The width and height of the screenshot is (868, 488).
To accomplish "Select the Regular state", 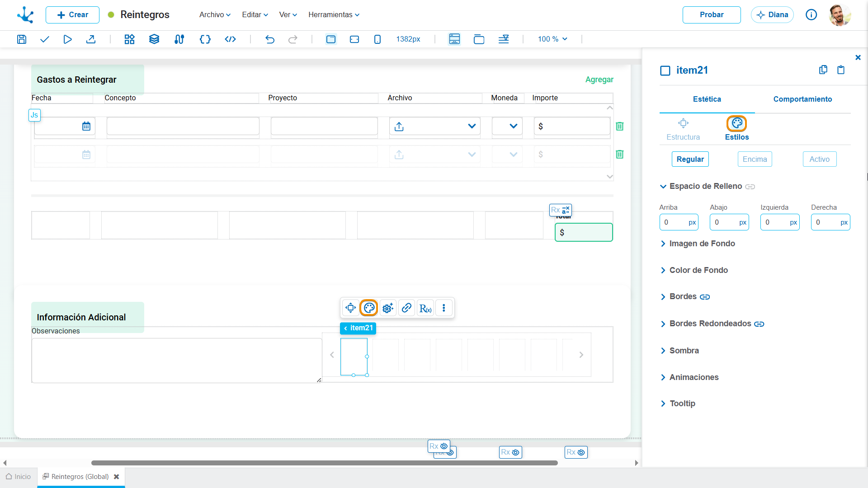I will pos(690,159).
